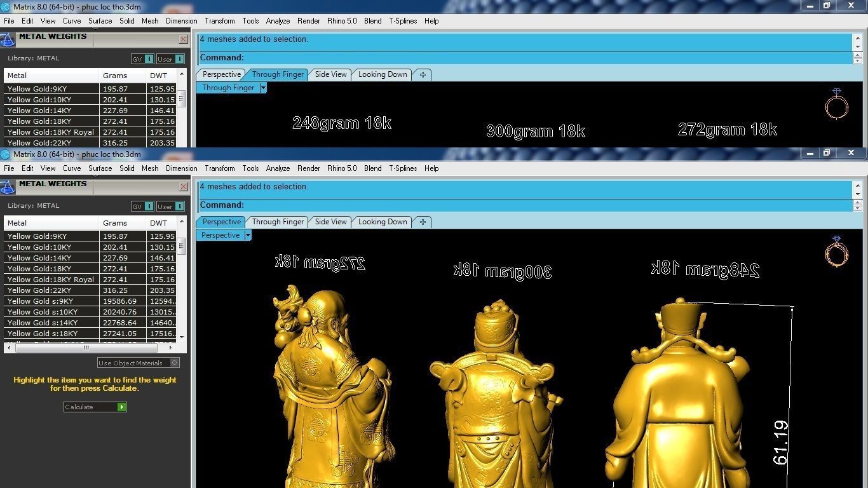The height and width of the screenshot is (488, 868).
Task: Click metal table vertical scrollbar in upper window
Action: click(x=182, y=99)
